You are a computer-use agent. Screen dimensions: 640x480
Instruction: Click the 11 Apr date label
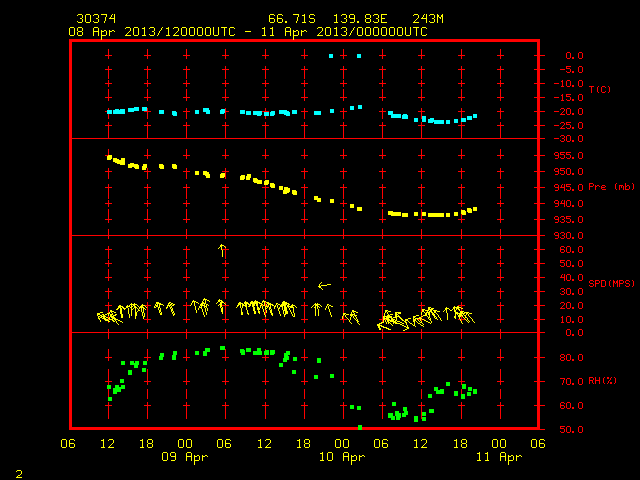pyautogui.click(x=499, y=457)
